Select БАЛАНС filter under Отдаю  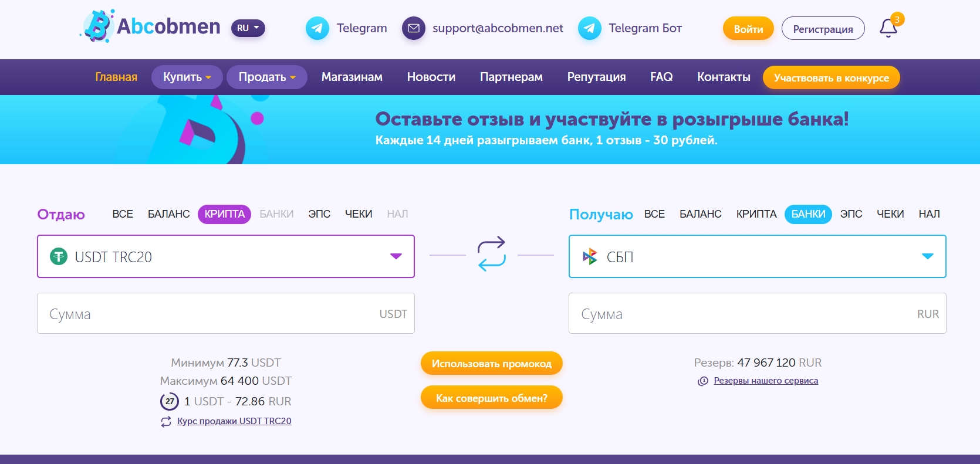169,214
